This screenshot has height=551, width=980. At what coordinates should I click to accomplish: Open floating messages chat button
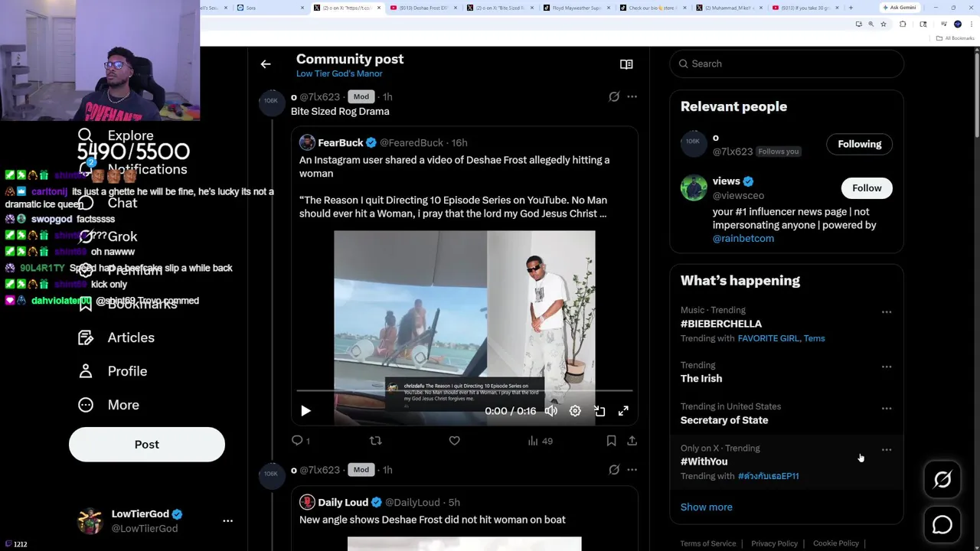pyautogui.click(x=942, y=525)
